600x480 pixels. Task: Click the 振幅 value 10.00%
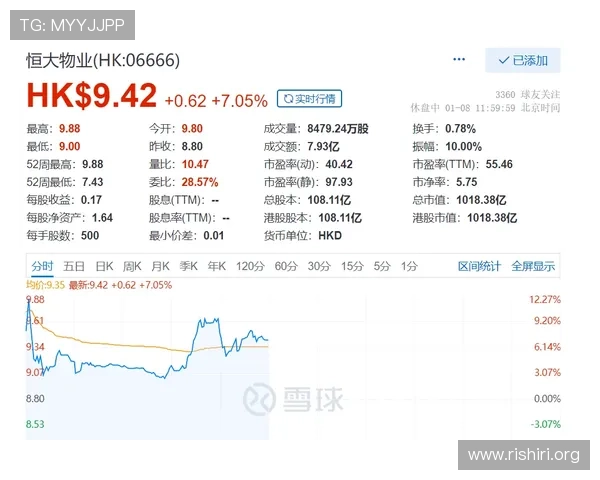(x=464, y=146)
